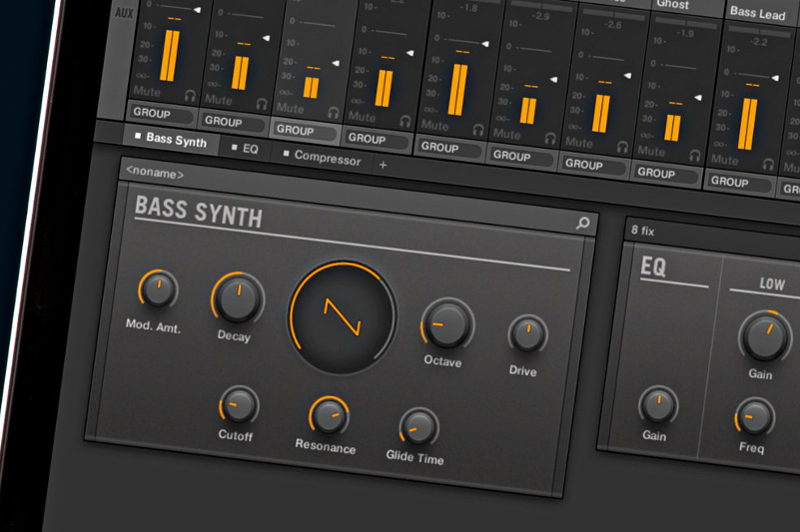The height and width of the screenshot is (532, 800).
Task: Open GROUP output menu under -2.9 channel
Action: (521, 156)
